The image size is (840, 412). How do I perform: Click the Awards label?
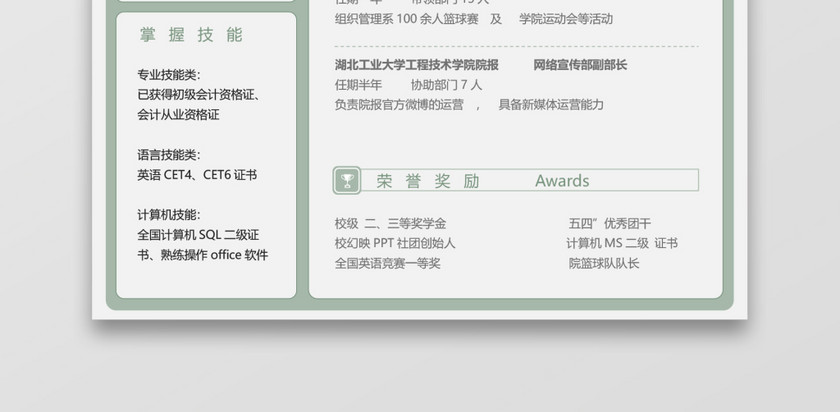tap(562, 181)
